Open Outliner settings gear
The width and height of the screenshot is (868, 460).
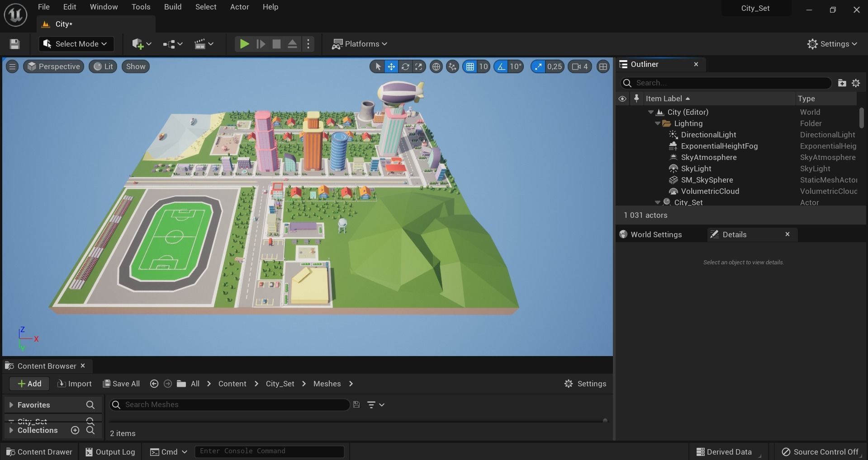tap(856, 83)
